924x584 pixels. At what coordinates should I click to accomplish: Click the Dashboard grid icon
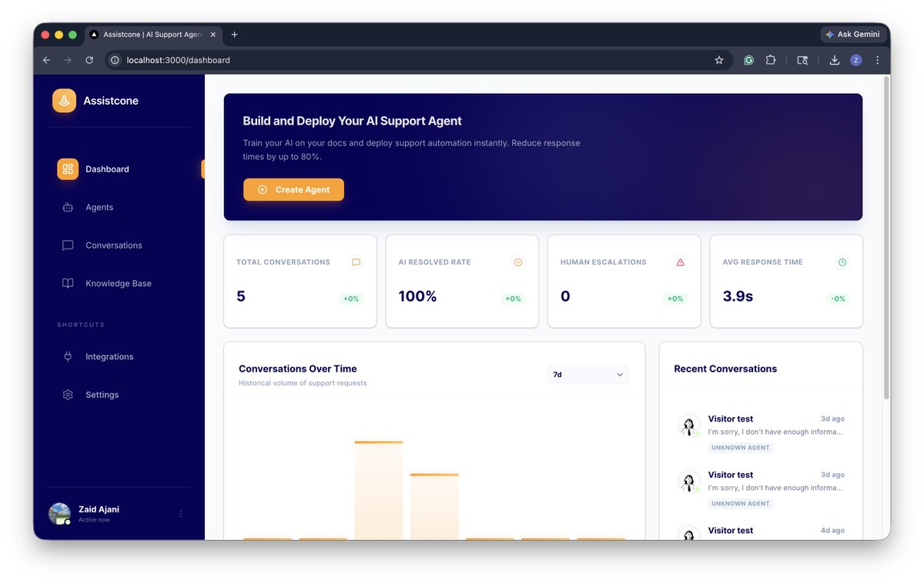click(x=68, y=169)
